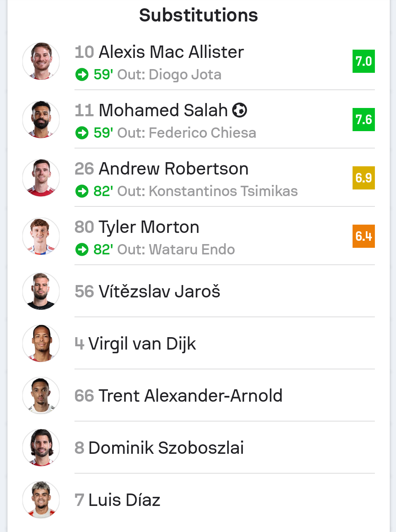Tap Virgil van Dijk's profile picture
Viewport: 396px width, 532px height.
click(41, 343)
